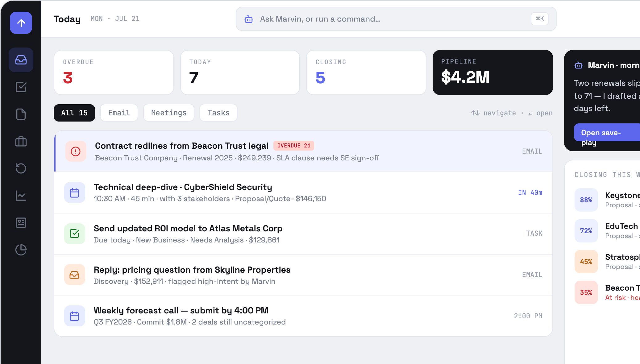640x364 pixels.
Task: Open the pie chart Reports sidebar icon
Action: click(21, 250)
